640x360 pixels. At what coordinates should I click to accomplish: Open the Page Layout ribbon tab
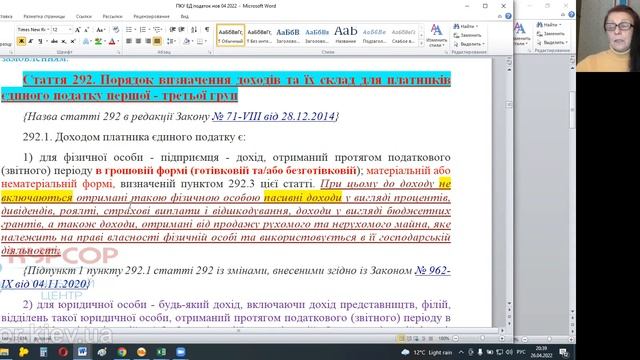click(44, 16)
